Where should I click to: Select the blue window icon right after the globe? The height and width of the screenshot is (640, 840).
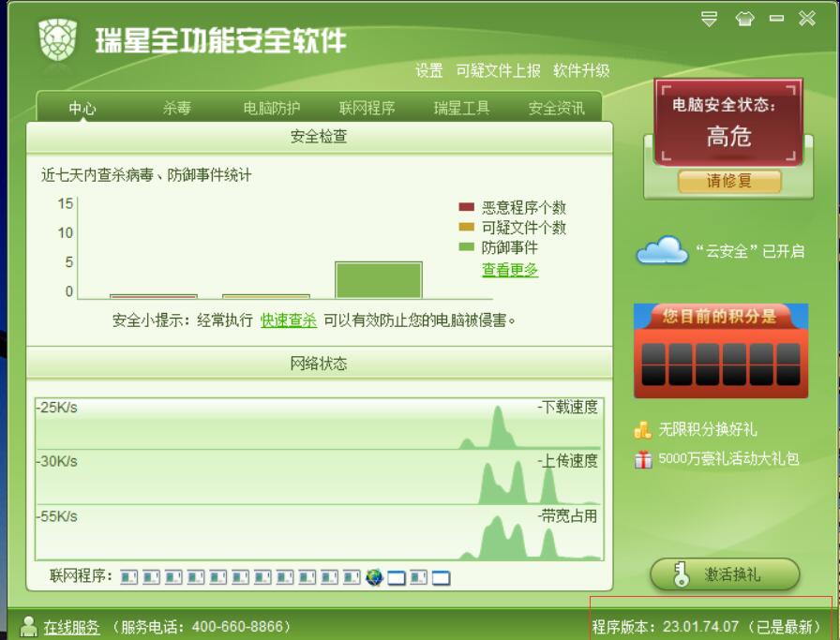(396, 577)
